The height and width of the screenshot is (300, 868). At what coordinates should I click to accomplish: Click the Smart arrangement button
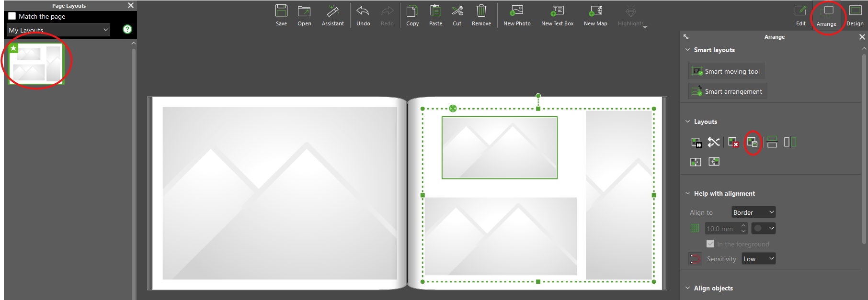click(727, 91)
